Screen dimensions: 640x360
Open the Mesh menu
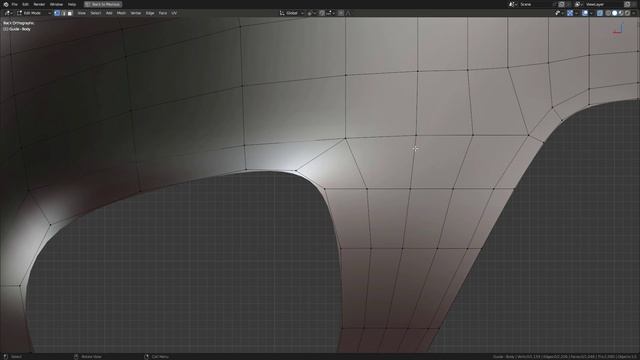pyautogui.click(x=121, y=13)
